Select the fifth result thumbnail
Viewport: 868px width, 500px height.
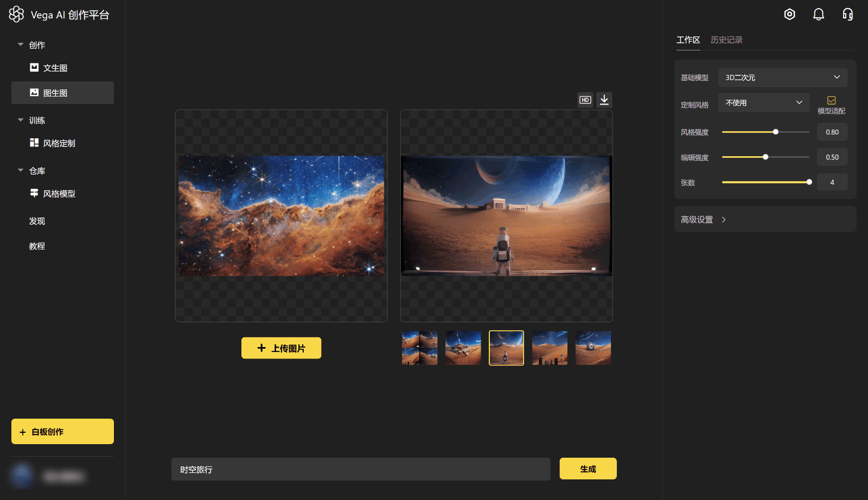tap(593, 348)
